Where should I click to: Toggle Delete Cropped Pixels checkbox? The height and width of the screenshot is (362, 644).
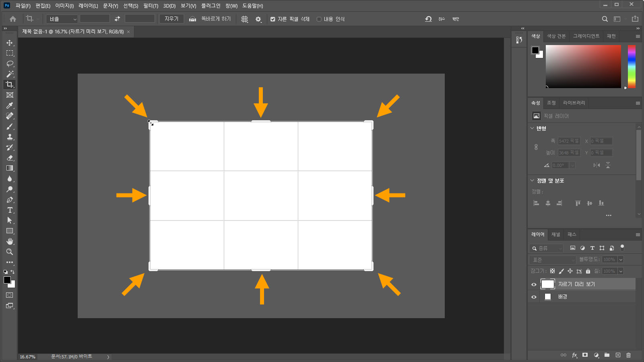273,19
